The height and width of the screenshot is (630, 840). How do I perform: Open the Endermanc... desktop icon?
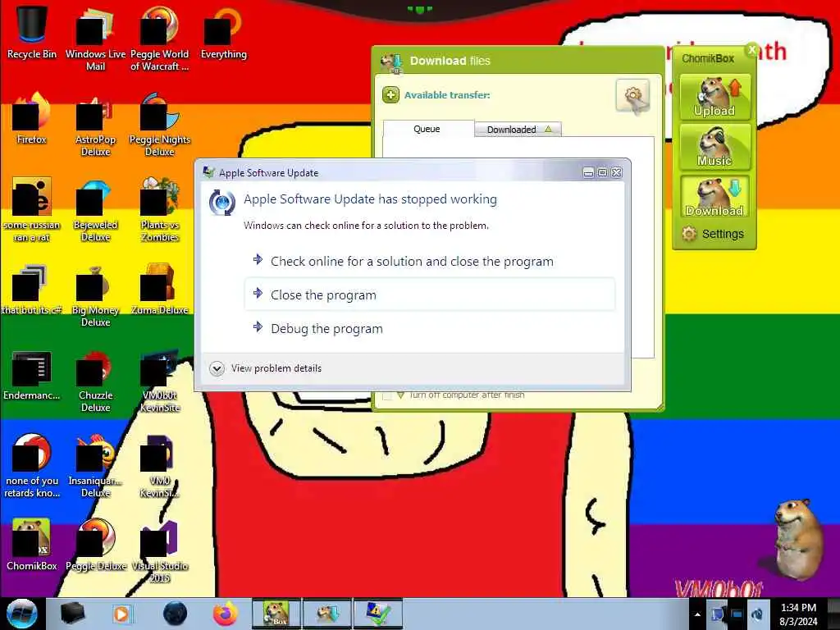pos(32,374)
